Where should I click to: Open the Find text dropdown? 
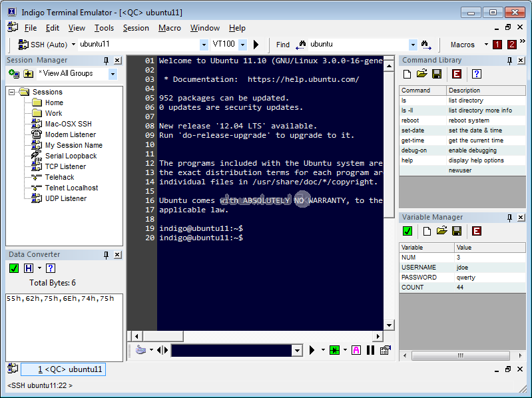pos(413,45)
